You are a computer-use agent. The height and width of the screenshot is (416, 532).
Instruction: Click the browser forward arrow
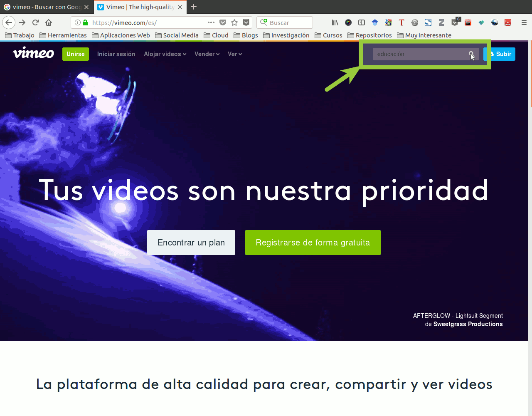coord(22,22)
